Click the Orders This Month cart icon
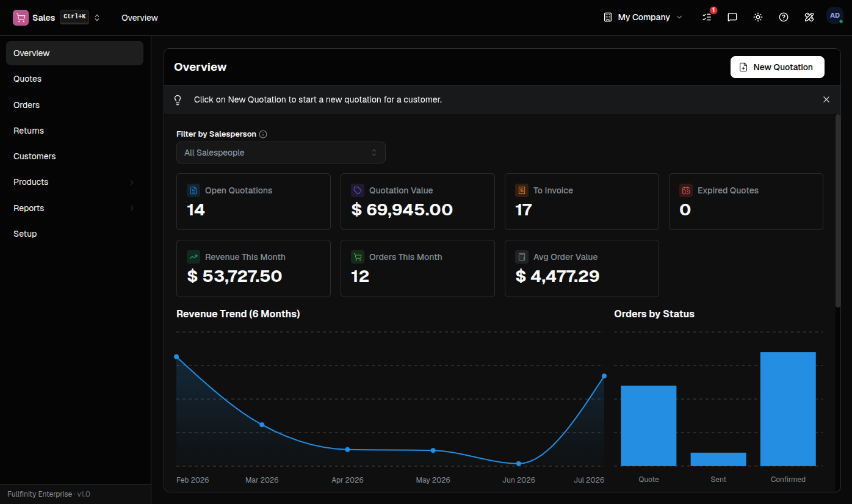The image size is (852, 504). [358, 257]
